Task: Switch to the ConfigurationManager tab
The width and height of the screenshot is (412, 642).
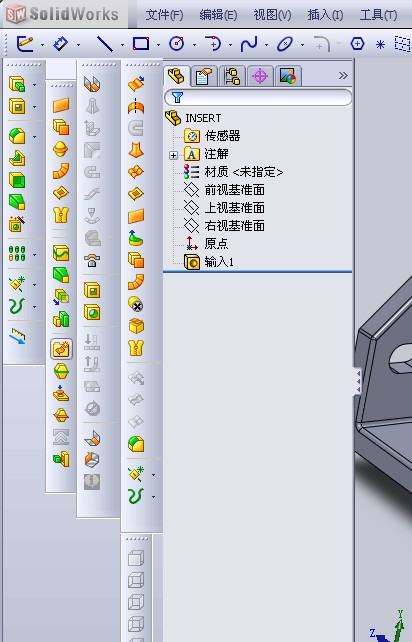Action: point(232,76)
